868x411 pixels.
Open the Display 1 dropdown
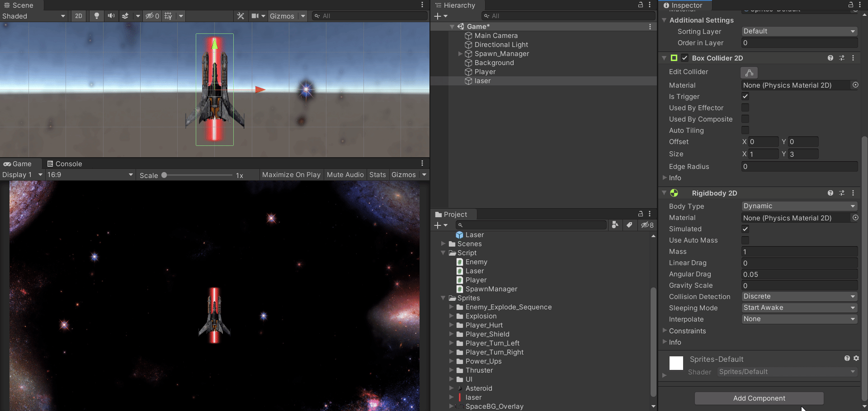pyautogui.click(x=22, y=175)
